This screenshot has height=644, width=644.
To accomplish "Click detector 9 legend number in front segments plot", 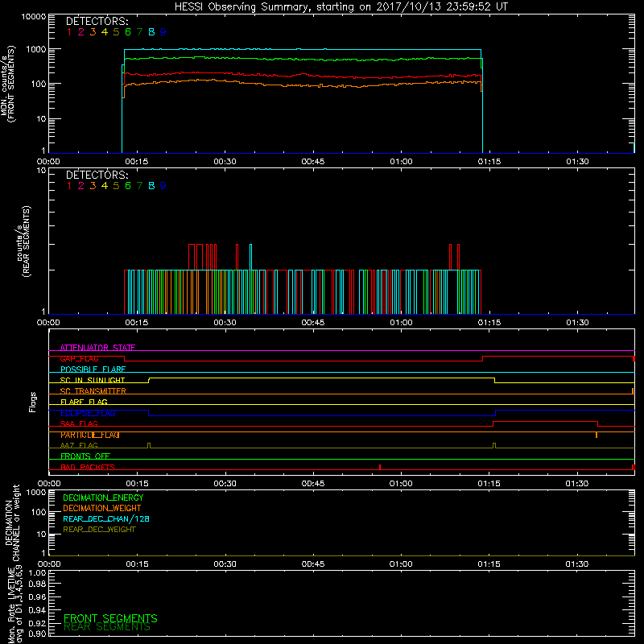I will click(x=163, y=32).
